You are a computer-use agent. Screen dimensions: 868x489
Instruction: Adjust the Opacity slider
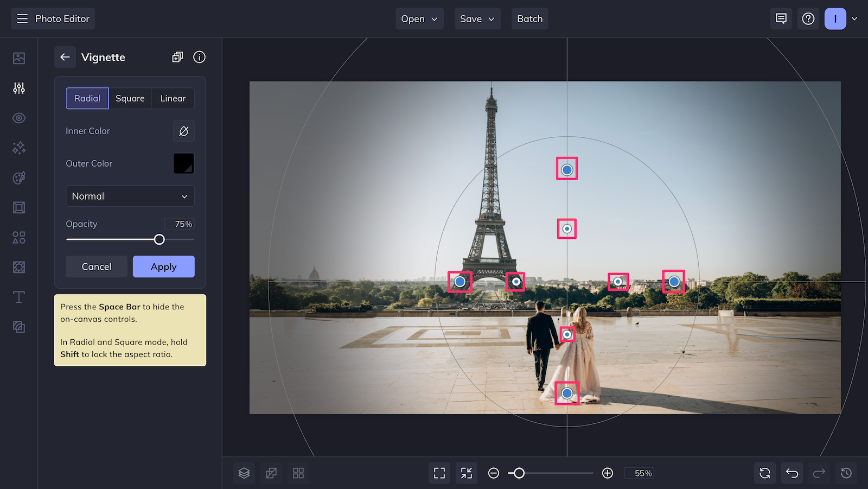point(158,239)
